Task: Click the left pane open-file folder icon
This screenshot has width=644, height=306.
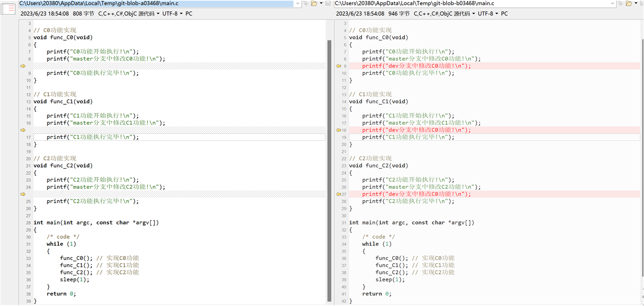Action: pyautogui.click(x=314, y=3)
